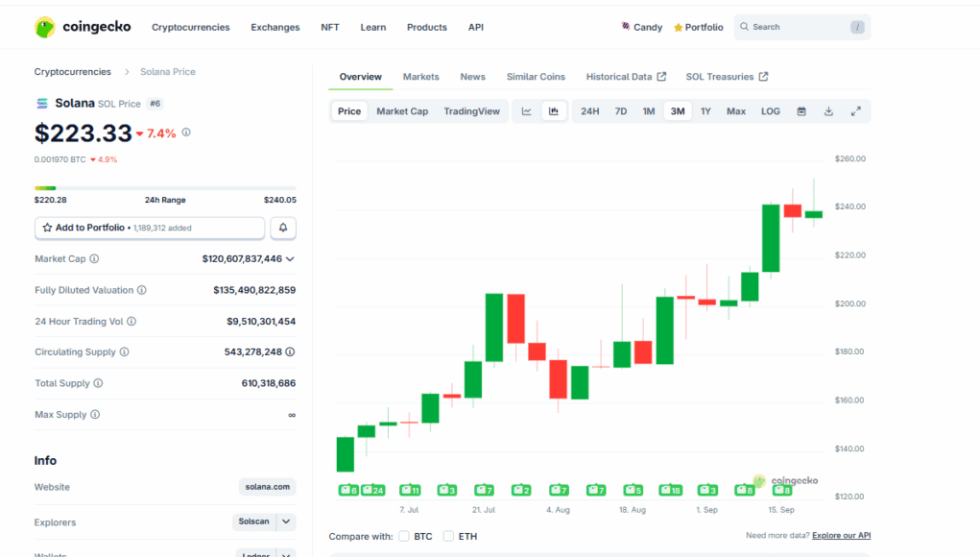Set chart range to 24H

tap(590, 111)
